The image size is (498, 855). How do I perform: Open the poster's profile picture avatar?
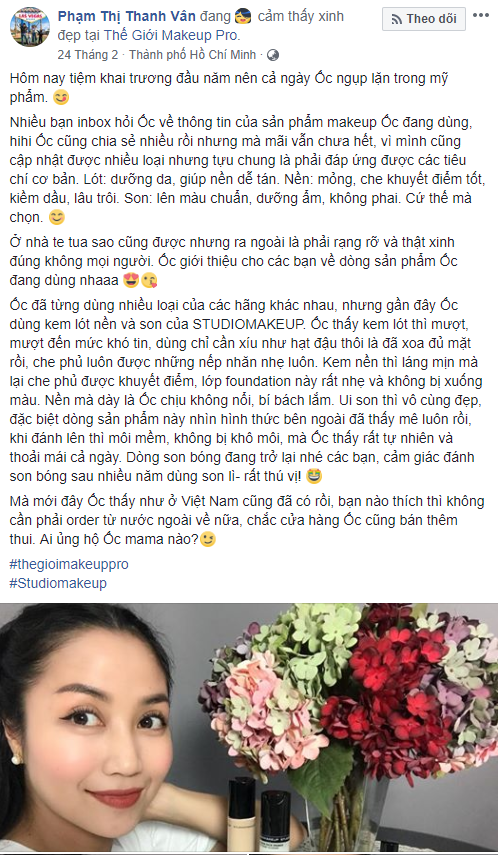click(x=30, y=27)
